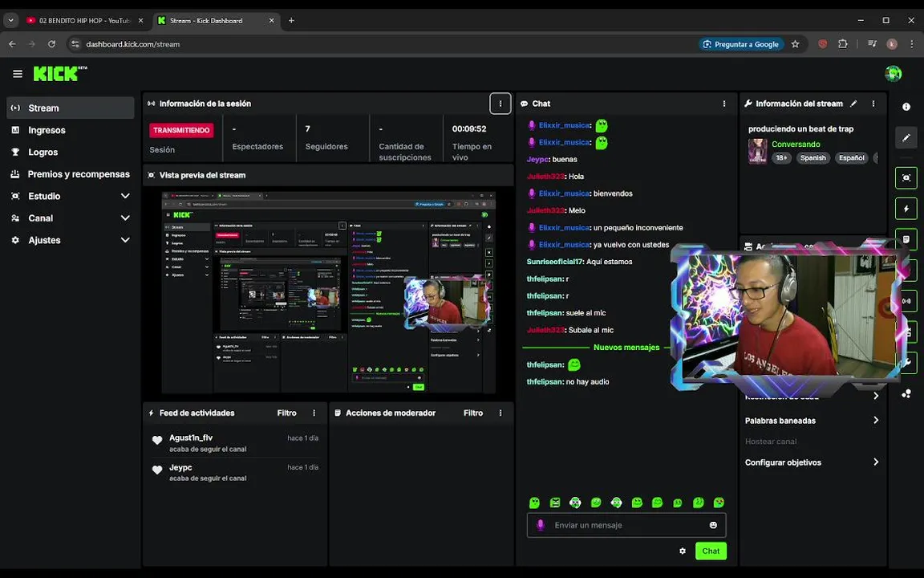Viewport: 924px width, 578px height.
Task: Click username Sunriseoficial17 in chat
Action: click(554, 261)
